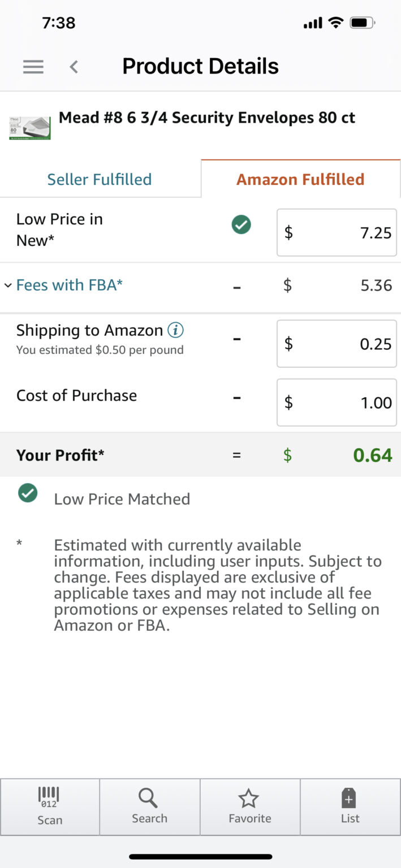Stay on the Amazon Fulfilled tab
401x868 pixels.
(300, 179)
